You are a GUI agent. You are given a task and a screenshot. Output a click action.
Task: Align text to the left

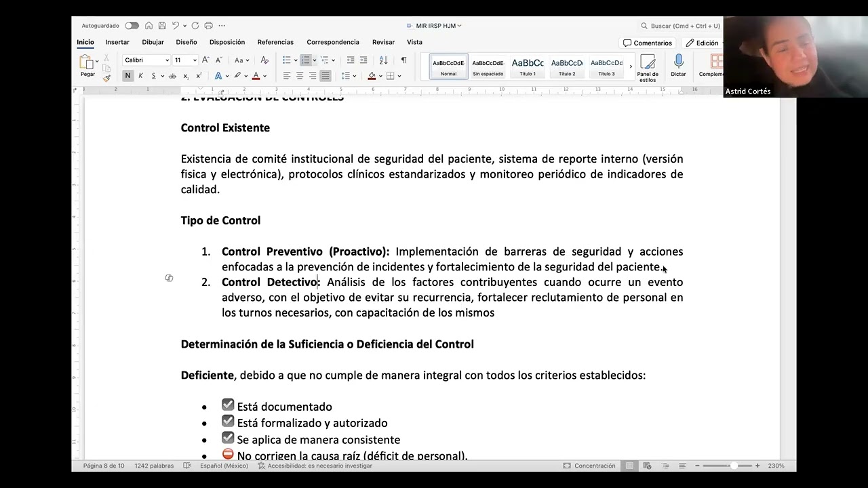point(287,76)
